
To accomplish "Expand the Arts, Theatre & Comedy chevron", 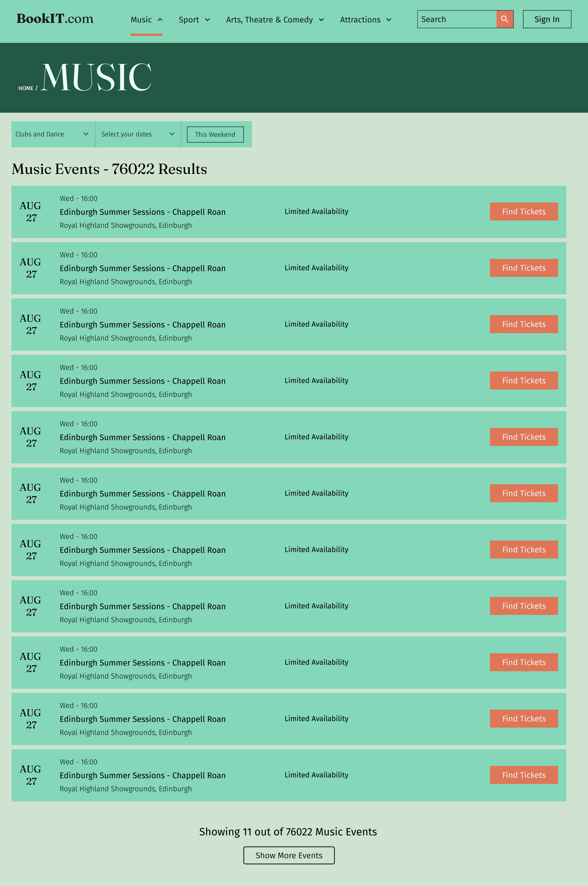I will click(x=321, y=20).
